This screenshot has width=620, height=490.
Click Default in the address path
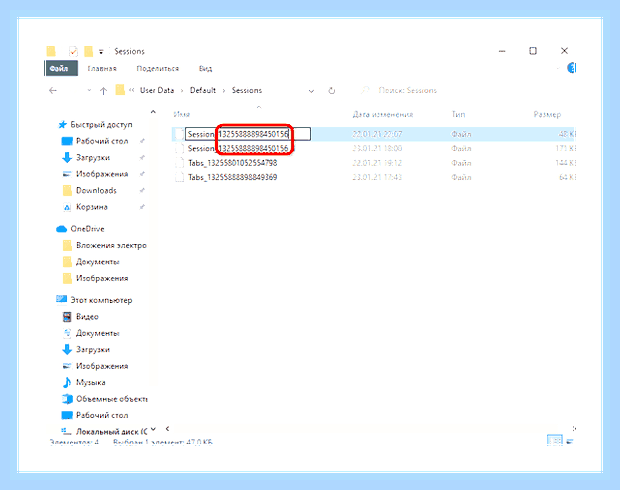pyautogui.click(x=203, y=90)
